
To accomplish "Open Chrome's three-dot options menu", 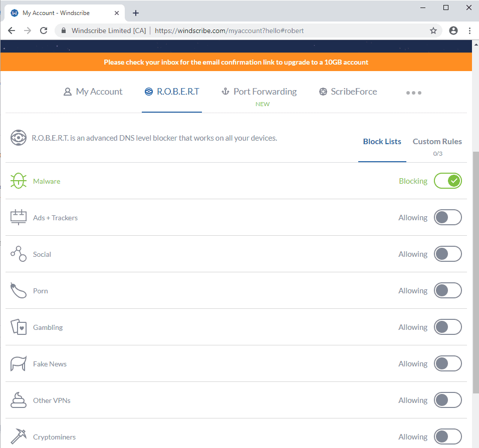I will 469,31.
